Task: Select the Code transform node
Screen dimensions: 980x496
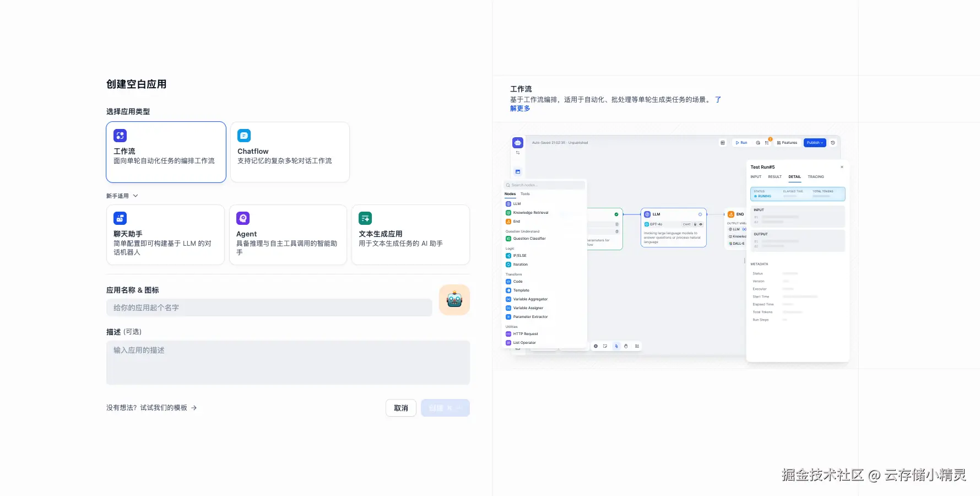Action: pos(517,281)
